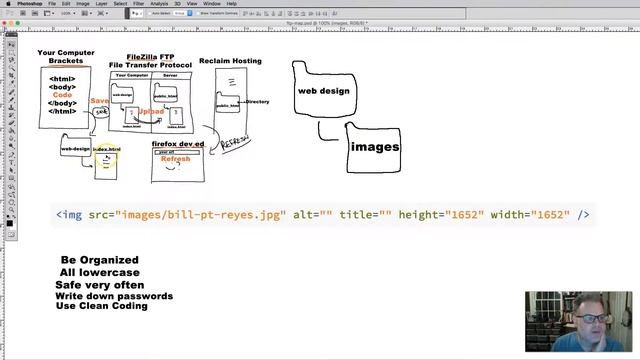The image size is (640, 360).
Task: Open the Analysis menu
Action: coord(159,3)
